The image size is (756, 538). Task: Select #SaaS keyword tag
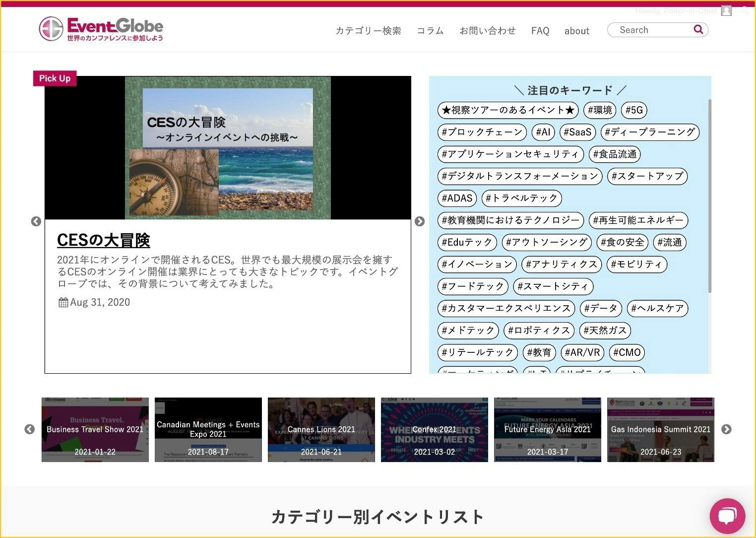[577, 132]
